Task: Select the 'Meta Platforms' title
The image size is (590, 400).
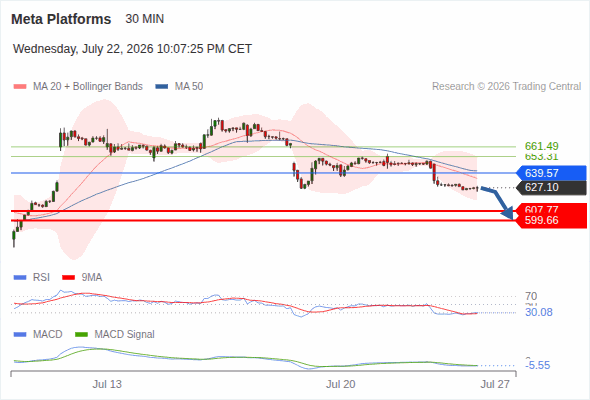Action: pyautogui.click(x=61, y=19)
